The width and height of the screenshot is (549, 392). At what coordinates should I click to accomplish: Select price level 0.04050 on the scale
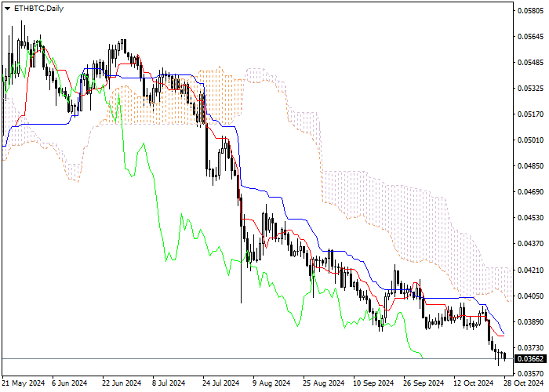click(x=530, y=296)
